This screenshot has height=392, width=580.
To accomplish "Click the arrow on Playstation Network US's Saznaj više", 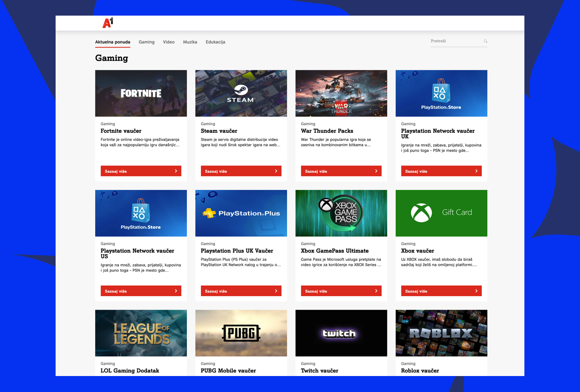I will tap(176, 291).
